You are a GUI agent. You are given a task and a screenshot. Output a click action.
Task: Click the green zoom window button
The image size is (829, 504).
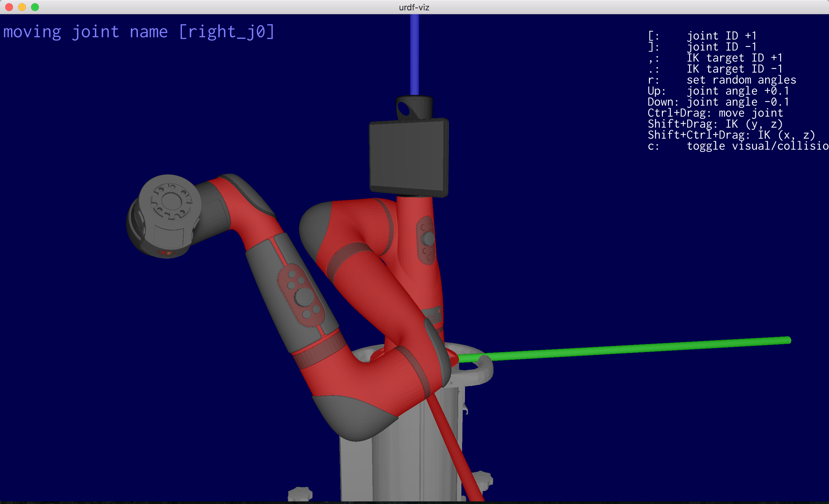(35, 7)
